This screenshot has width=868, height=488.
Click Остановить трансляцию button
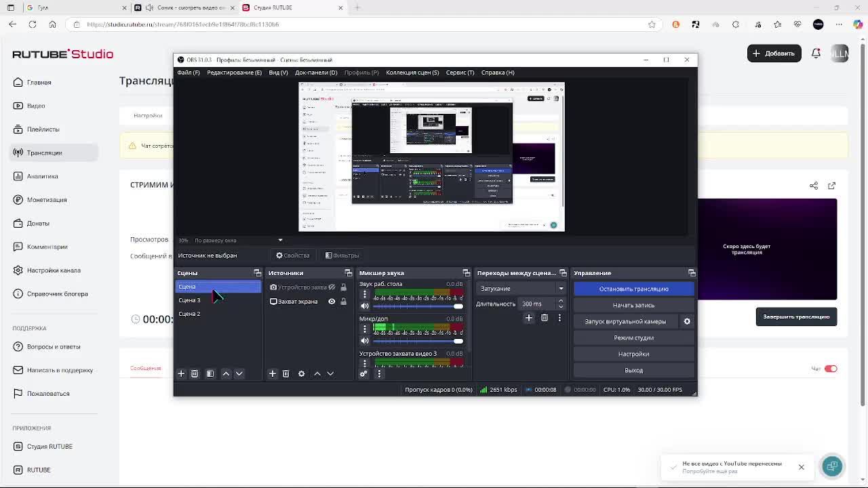coord(633,289)
